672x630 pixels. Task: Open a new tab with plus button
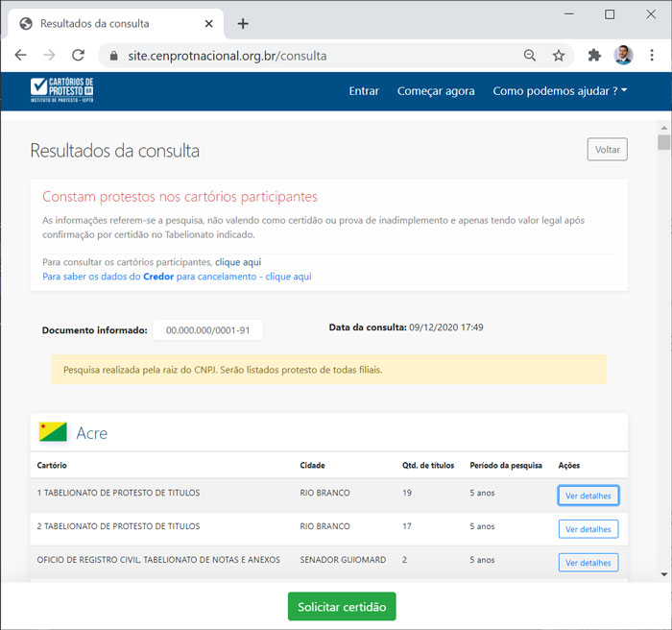[243, 23]
